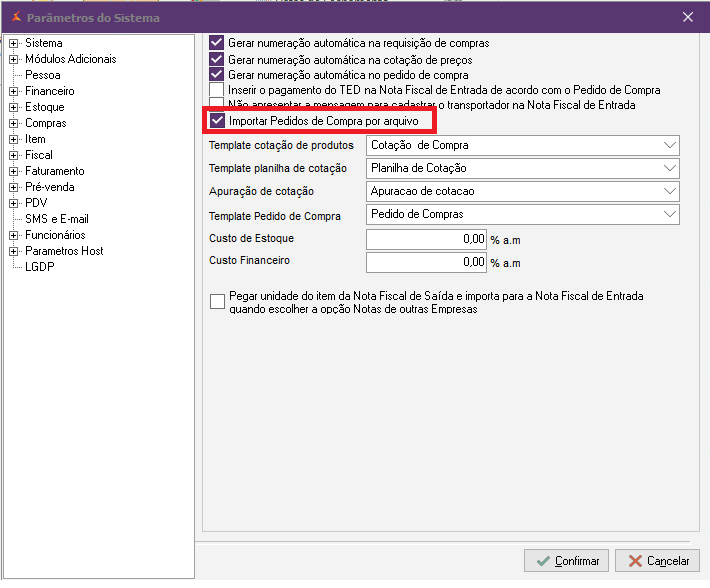Expand the Parametros Host node

click(14, 251)
